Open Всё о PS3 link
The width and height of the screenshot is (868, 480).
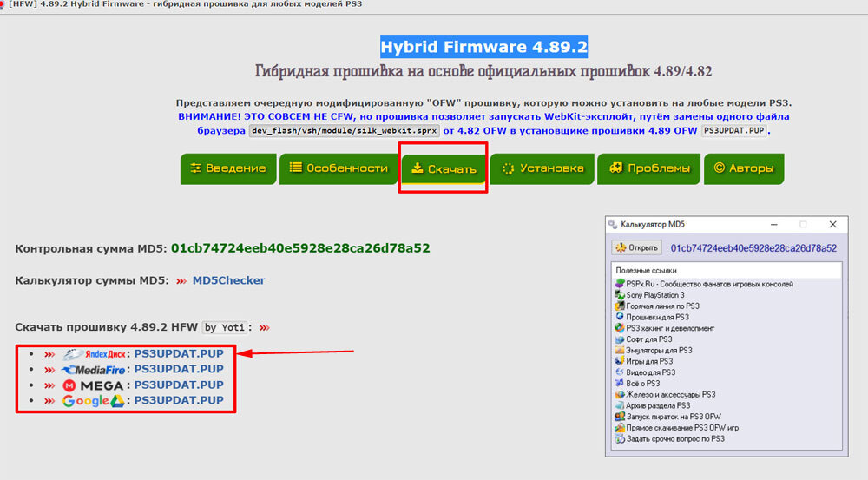tap(642, 384)
